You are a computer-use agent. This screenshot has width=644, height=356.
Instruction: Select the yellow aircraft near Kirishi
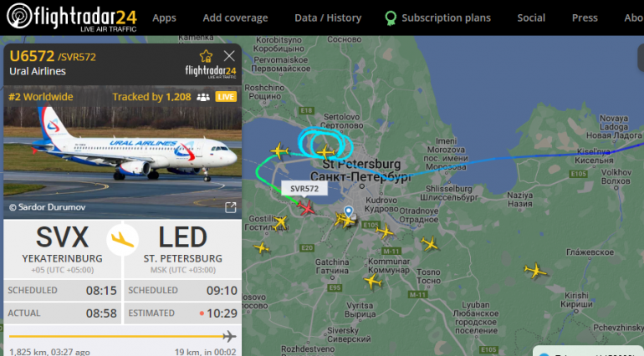(x=535, y=271)
